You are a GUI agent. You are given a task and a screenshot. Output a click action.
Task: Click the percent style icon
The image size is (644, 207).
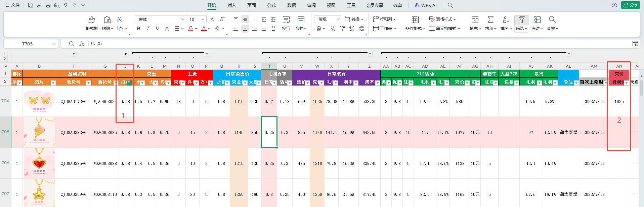pyautogui.click(x=333, y=29)
